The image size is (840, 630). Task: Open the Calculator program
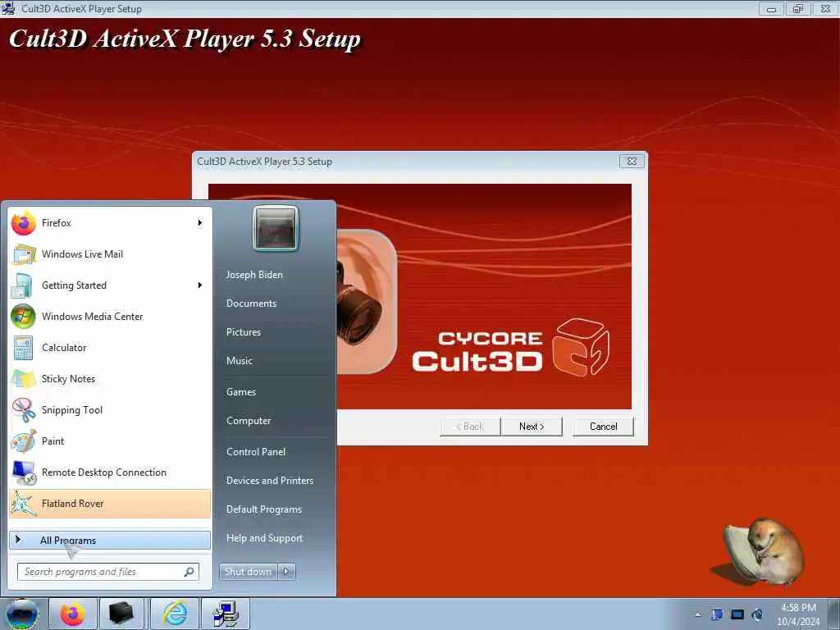(110, 347)
